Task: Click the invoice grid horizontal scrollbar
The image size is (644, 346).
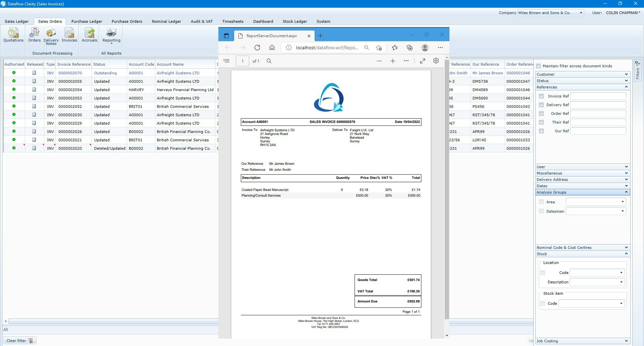Action: [x=113, y=321]
